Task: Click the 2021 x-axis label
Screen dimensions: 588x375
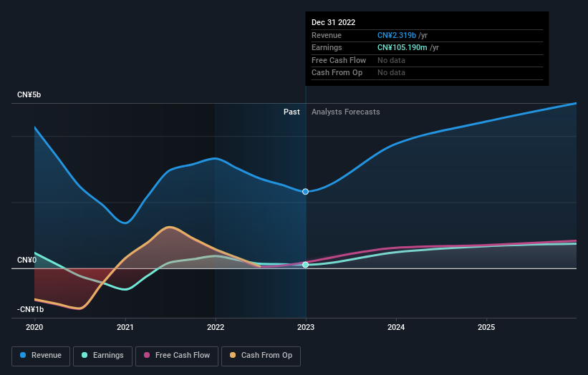Action: pos(125,328)
